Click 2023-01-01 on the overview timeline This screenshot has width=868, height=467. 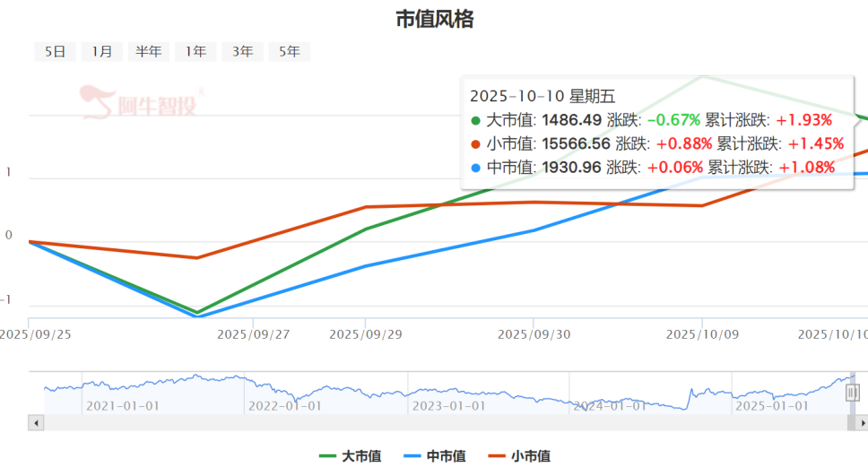pyautogui.click(x=447, y=405)
